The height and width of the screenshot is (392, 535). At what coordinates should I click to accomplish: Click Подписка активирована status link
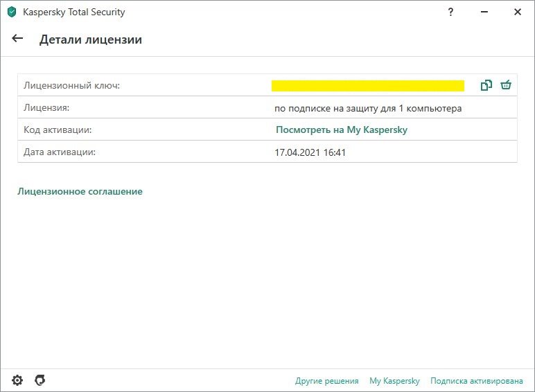coord(477,381)
